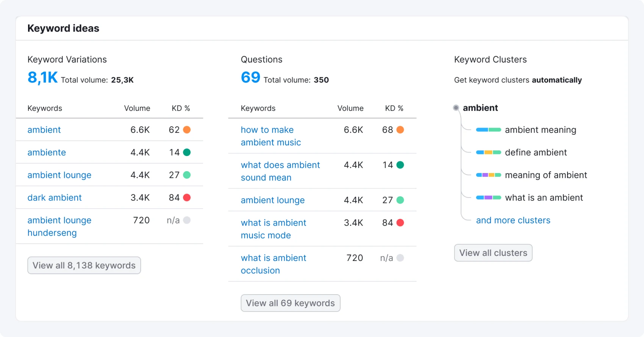The width and height of the screenshot is (644, 337).
Task: Click the grey n/a dot for ambient lounge hunderseng
Action: pos(187,220)
